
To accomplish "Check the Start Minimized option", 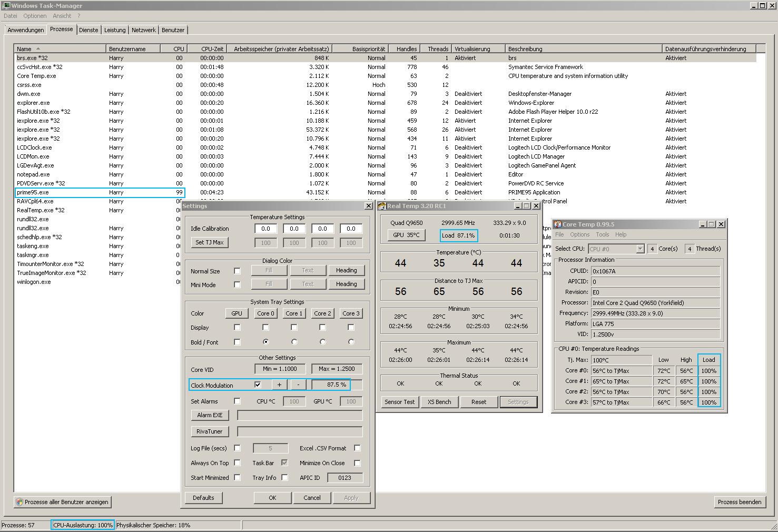I will 237,478.
